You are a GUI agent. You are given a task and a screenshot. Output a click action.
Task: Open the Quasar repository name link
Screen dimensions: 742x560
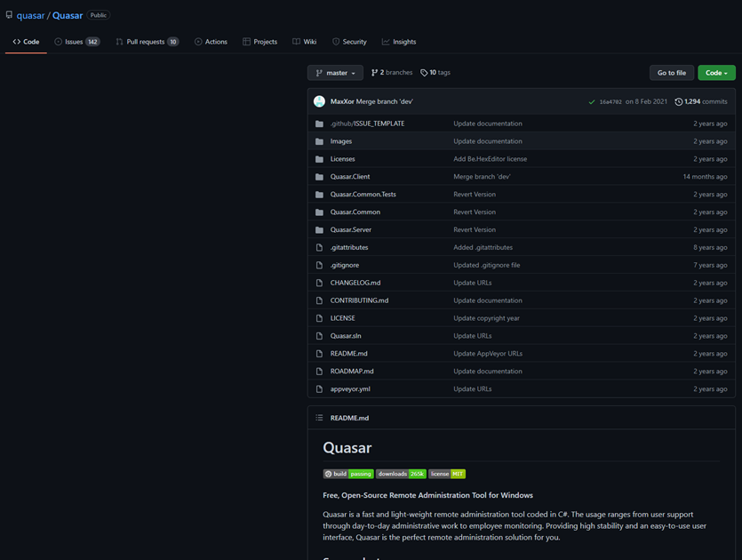(x=68, y=16)
